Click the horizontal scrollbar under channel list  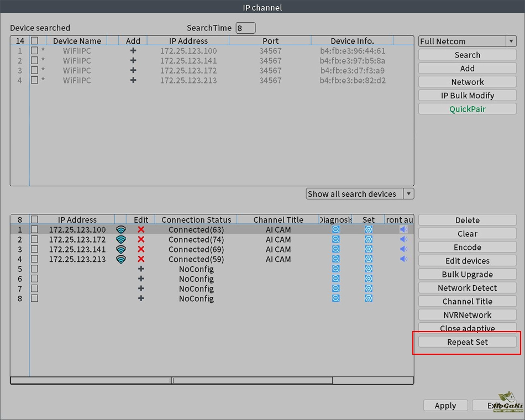[171, 380]
